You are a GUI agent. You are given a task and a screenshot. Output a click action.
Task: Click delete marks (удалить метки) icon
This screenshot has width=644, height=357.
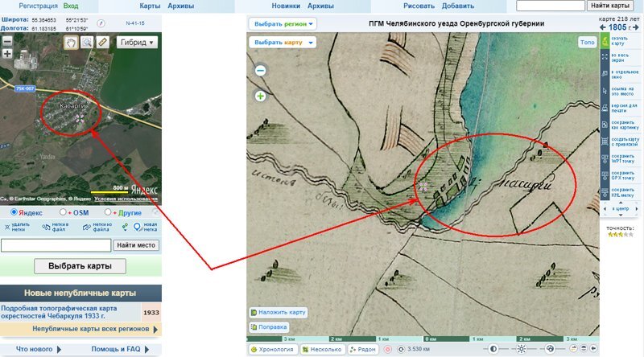(7, 227)
